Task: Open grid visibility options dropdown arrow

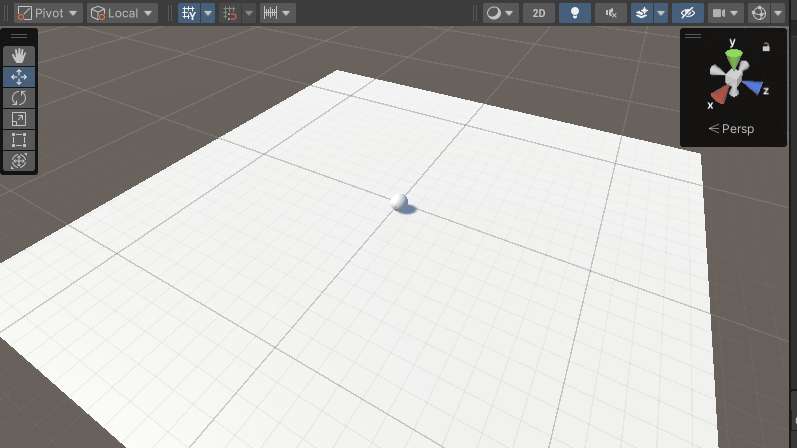Action: (208, 13)
